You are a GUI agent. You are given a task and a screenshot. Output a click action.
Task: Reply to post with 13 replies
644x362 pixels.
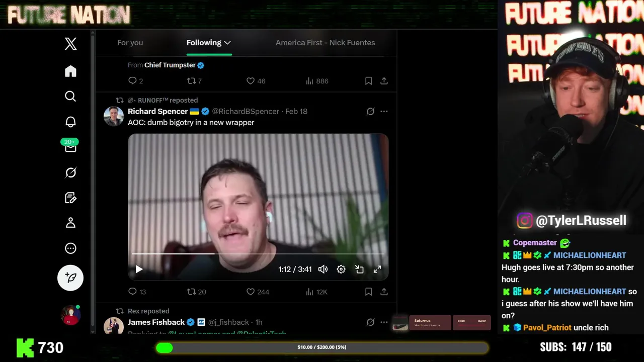pyautogui.click(x=137, y=292)
